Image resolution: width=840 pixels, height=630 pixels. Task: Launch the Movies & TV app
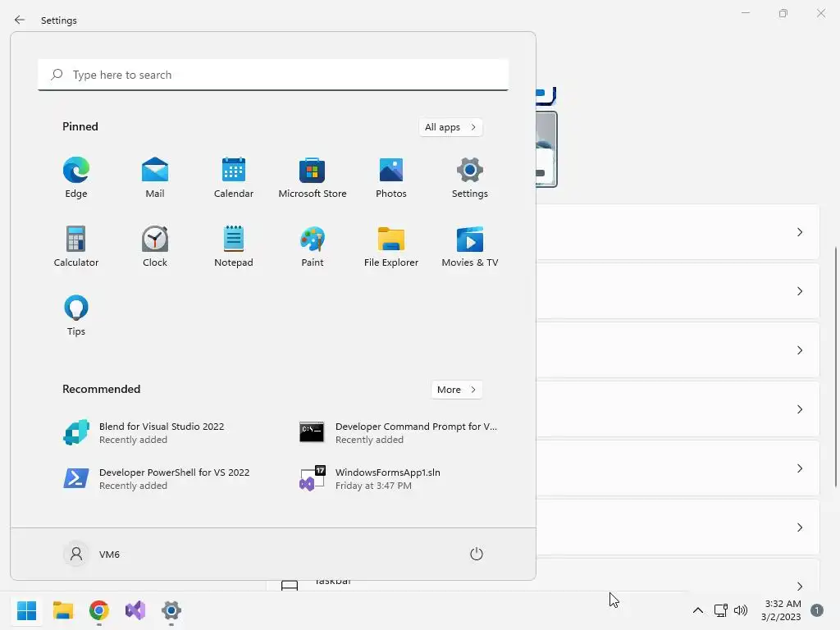tap(470, 247)
